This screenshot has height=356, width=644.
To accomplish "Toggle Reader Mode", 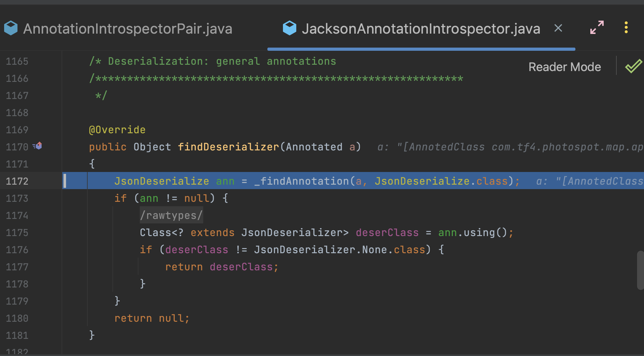I will click(564, 67).
